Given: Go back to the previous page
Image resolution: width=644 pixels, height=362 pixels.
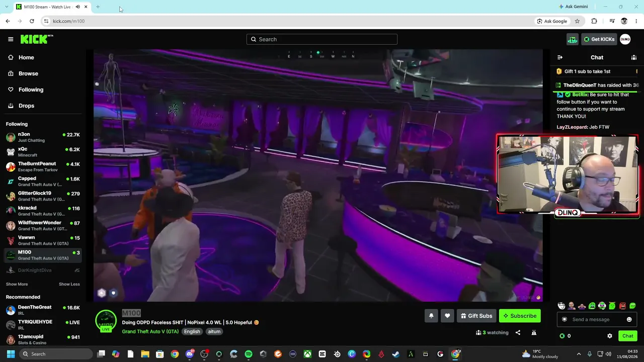Looking at the screenshot, I should (x=8, y=21).
